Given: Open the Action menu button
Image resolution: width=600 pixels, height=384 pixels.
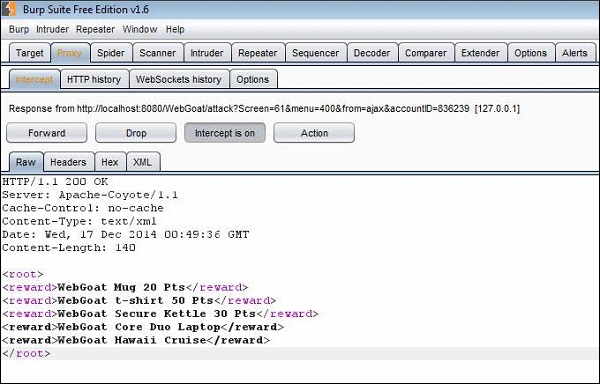Looking at the screenshot, I should click(x=314, y=133).
